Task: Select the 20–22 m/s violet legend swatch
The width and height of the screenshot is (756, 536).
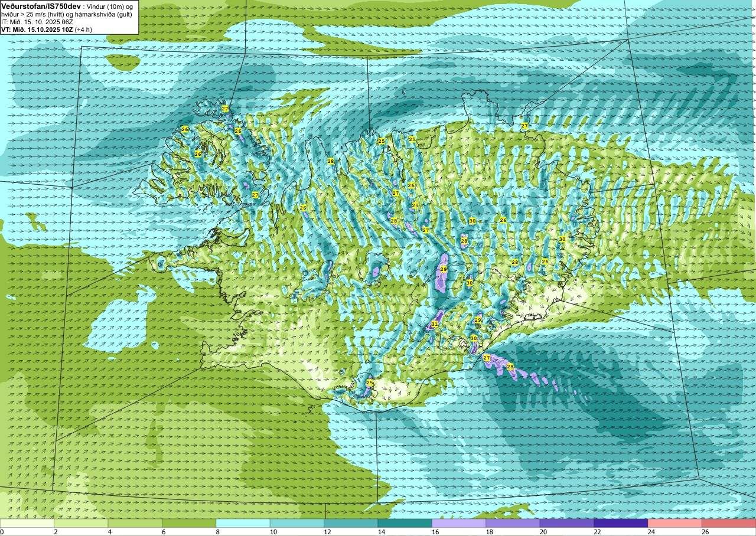Action: 567,523
